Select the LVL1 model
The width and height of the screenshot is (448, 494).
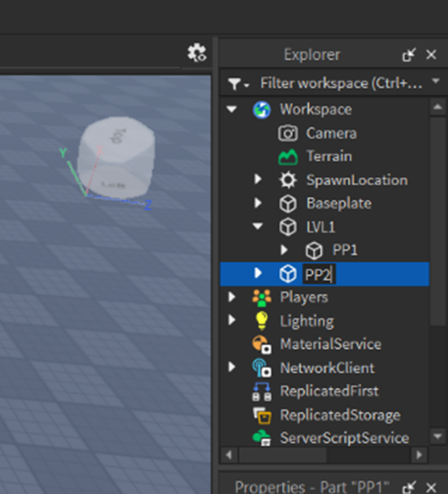click(320, 227)
